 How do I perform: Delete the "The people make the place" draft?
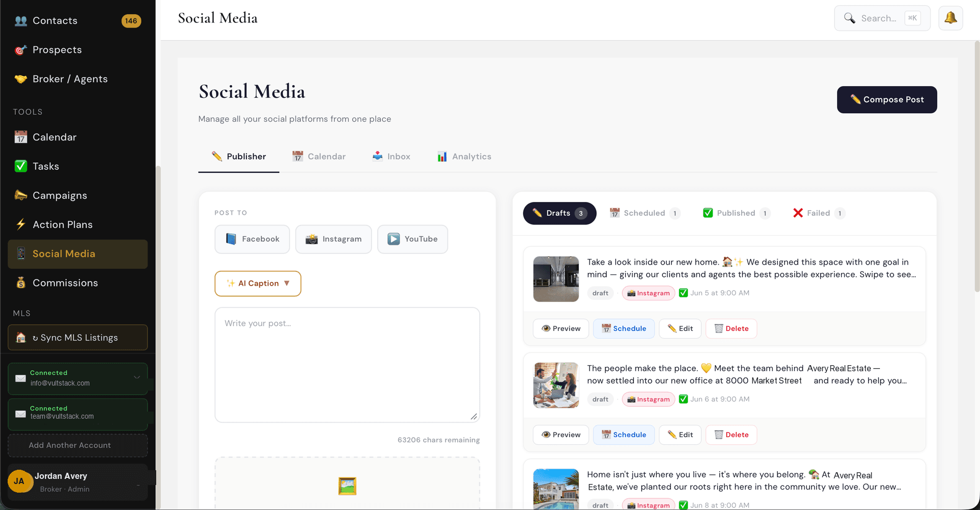click(x=731, y=435)
